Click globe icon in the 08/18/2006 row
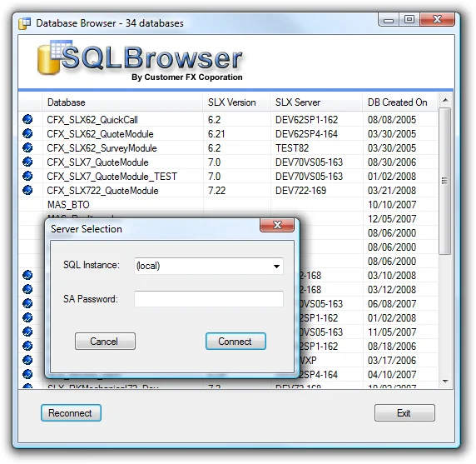 (27, 346)
